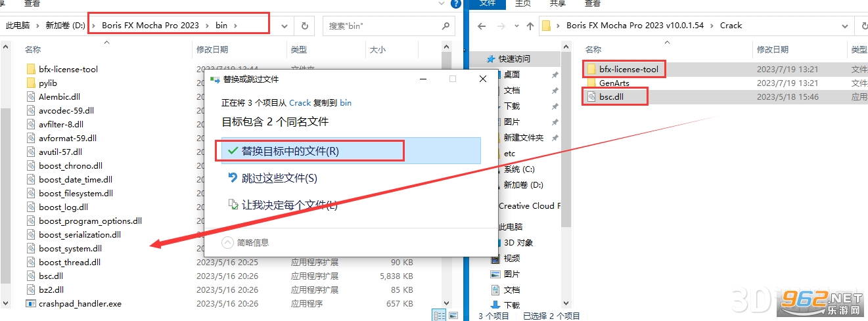Click the bfx-license-tool folder icon in bin window
This screenshot has width=868, height=321.
[31, 69]
